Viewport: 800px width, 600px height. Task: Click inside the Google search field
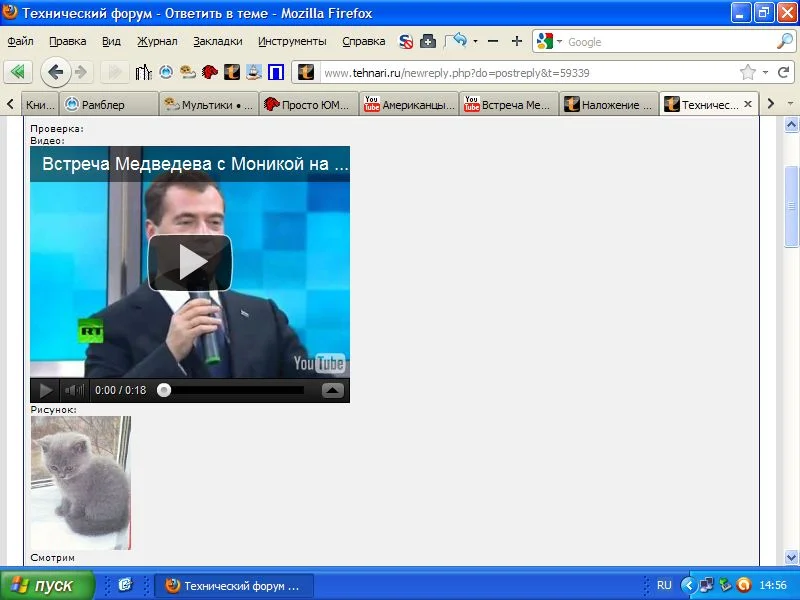click(x=669, y=42)
